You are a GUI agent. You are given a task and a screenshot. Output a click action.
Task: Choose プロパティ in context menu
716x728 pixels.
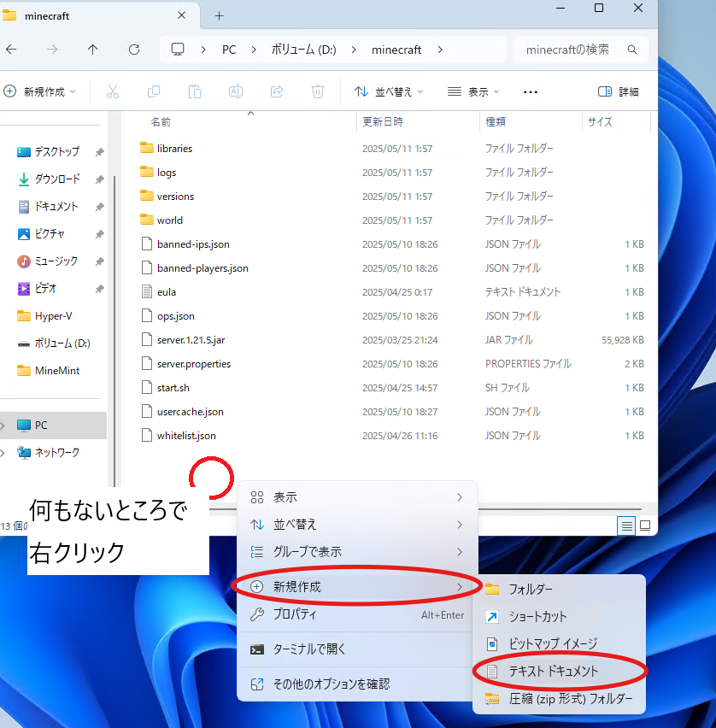(x=357, y=614)
